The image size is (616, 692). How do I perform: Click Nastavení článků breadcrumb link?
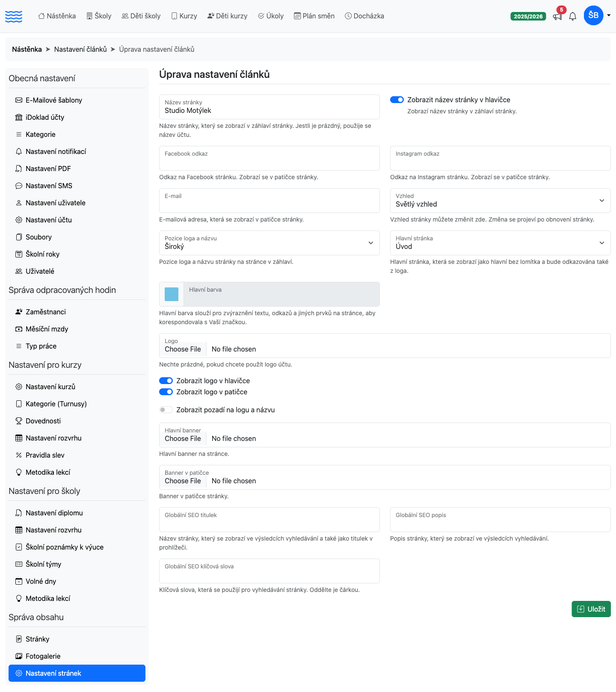(x=80, y=49)
